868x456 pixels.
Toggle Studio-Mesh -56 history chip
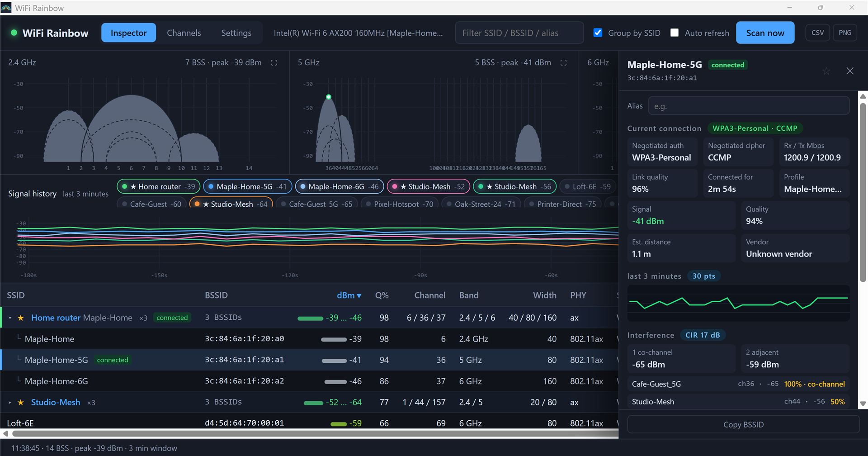tap(514, 186)
